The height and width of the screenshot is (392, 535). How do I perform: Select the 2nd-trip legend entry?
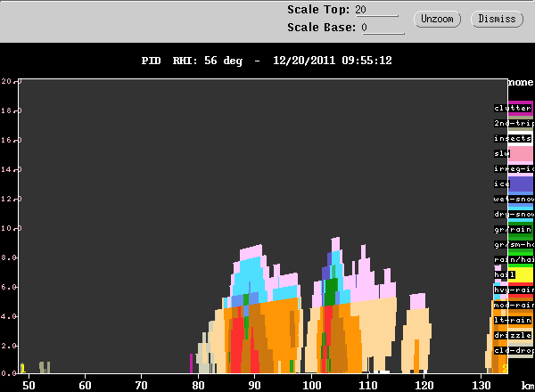513,123
